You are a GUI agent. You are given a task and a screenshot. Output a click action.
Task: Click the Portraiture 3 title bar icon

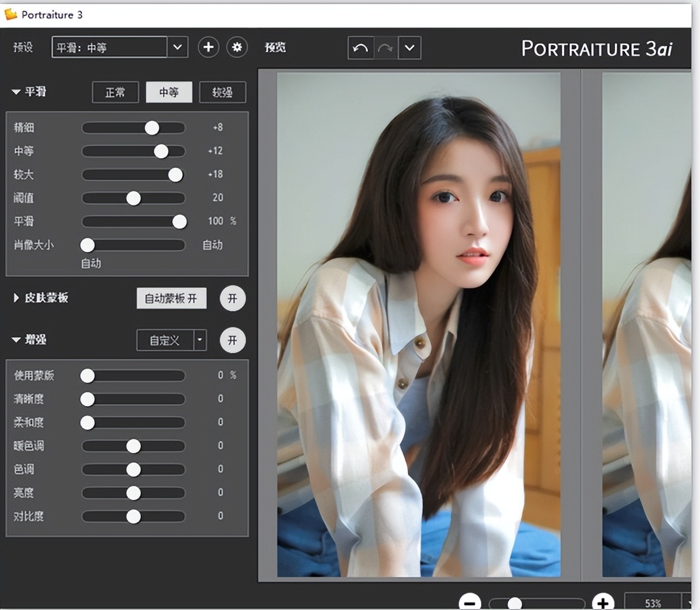coord(10,14)
